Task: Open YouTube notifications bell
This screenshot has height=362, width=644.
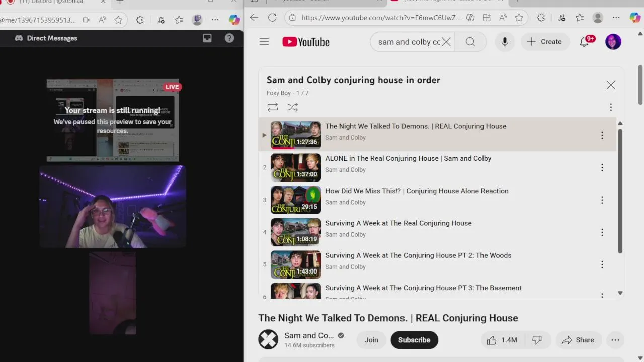Action: [x=584, y=42]
